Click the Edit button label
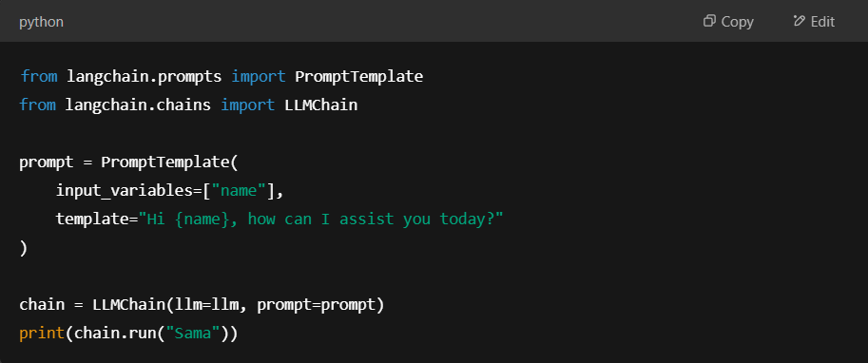This screenshot has width=868, height=363. (822, 22)
